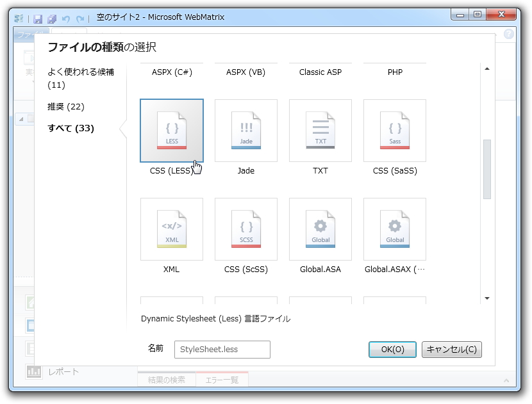Click the scroll up arrow in file type list
This screenshot has height=404, width=532.
pos(487,69)
